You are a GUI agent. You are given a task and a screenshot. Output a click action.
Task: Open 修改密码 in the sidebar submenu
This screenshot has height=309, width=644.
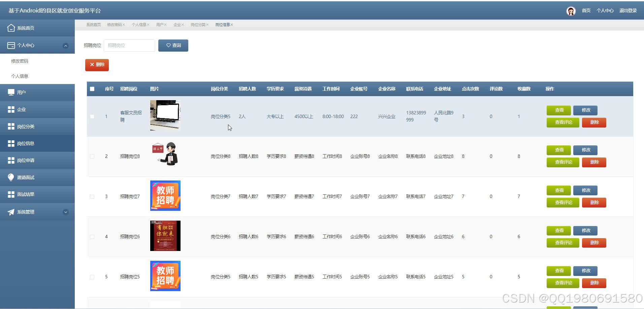point(20,61)
